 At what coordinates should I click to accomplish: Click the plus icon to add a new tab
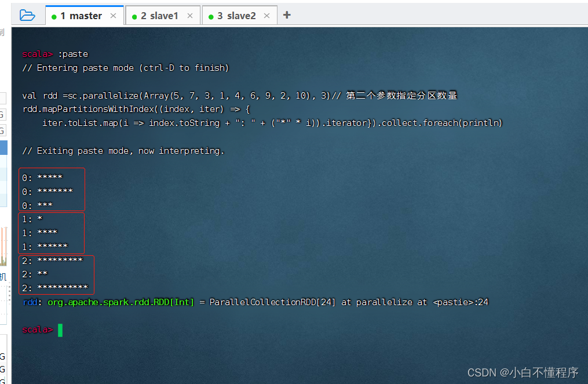[x=287, y=15]
